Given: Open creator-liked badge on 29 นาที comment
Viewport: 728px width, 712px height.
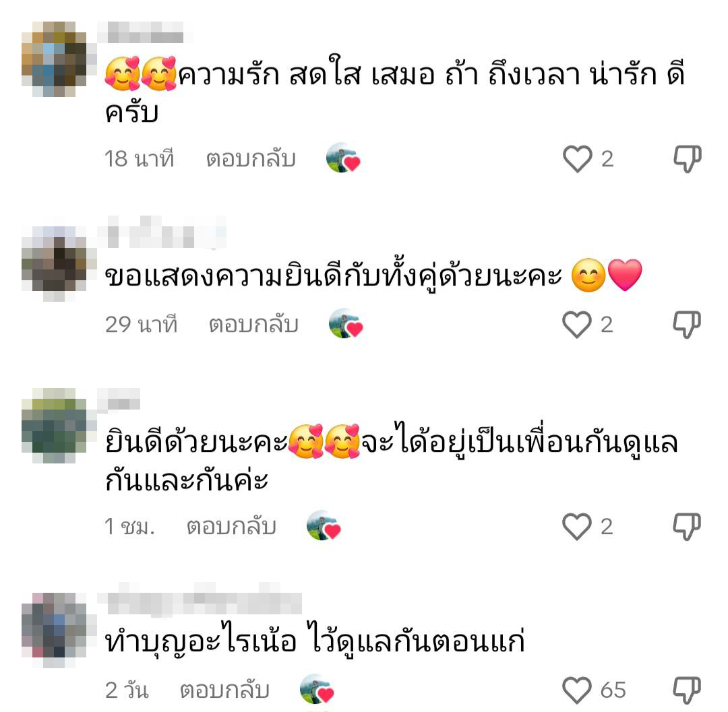Looking at the screenshot, I should [x=345, y=324].
